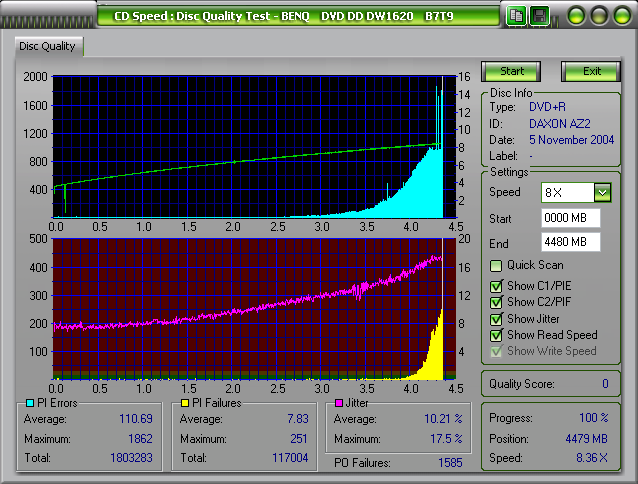The height and width of the screenshot is (484, 638).
Task: Uncheck Show C1/PIE
Action: 496,286
